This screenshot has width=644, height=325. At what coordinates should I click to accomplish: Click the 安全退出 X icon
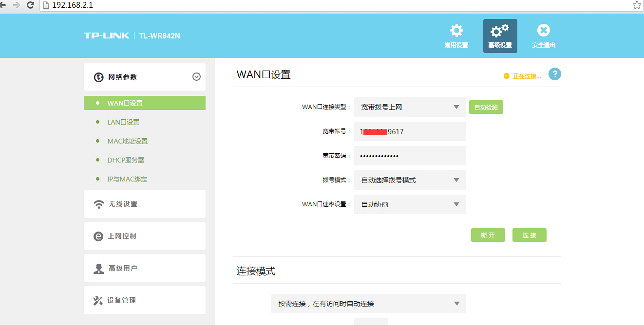click(x=544, y=31)
